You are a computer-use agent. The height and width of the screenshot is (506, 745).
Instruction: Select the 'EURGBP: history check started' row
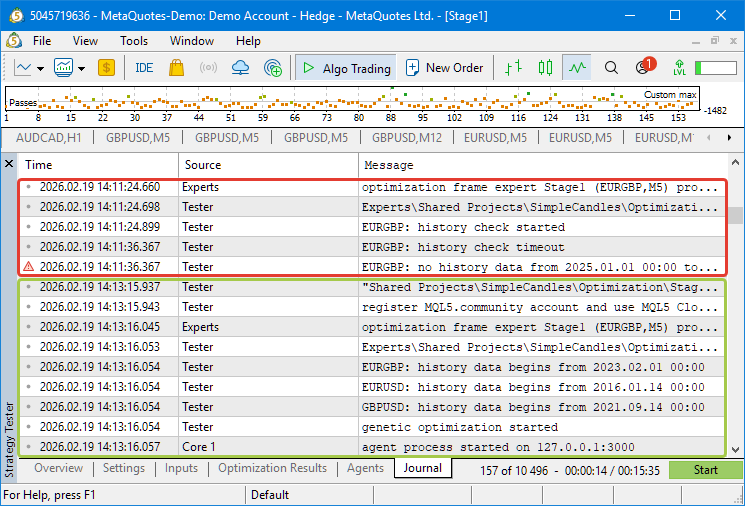point(372,227)
